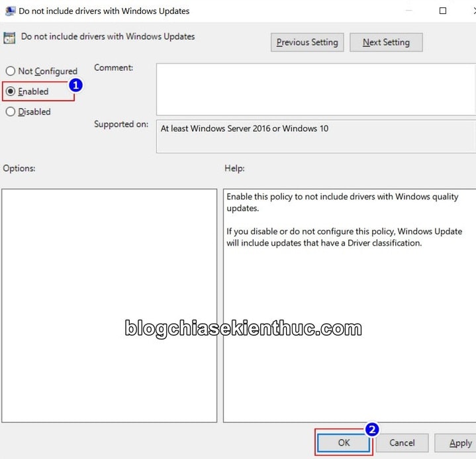Click 'At least Windows Server 2016 or Windows 10' text
The image size is (476, 459).
[x=245, y=128]
